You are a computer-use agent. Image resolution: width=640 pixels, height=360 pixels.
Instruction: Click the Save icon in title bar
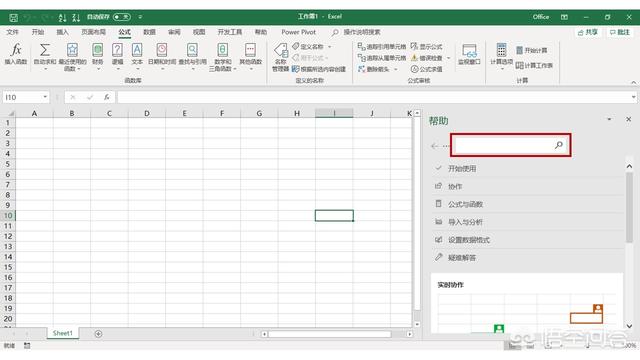point(13,17)
